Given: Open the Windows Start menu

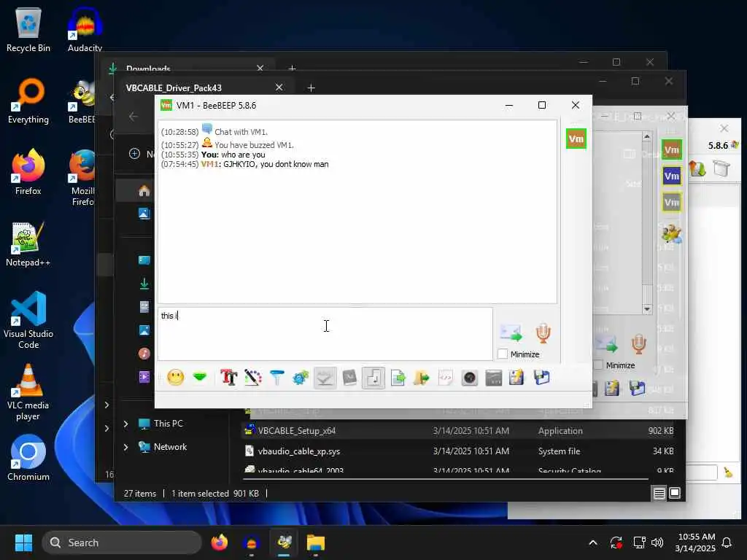Looking at the screenshot, I should coord(23,542).
